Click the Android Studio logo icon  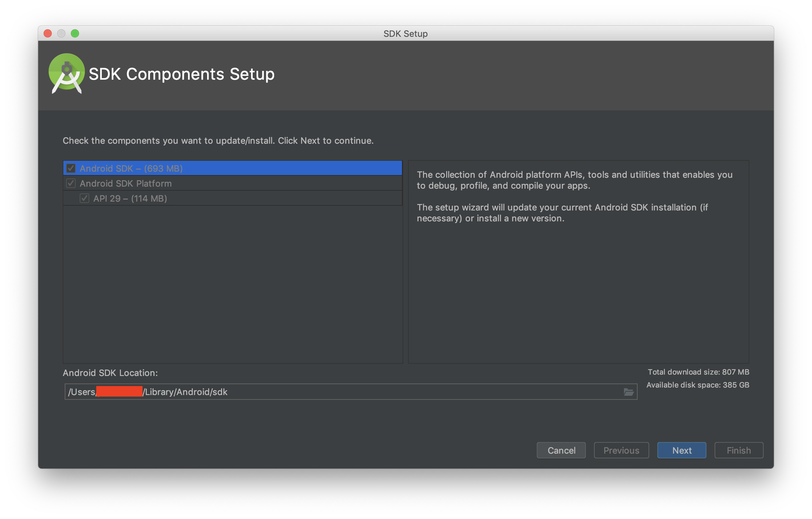click(67, 73)
